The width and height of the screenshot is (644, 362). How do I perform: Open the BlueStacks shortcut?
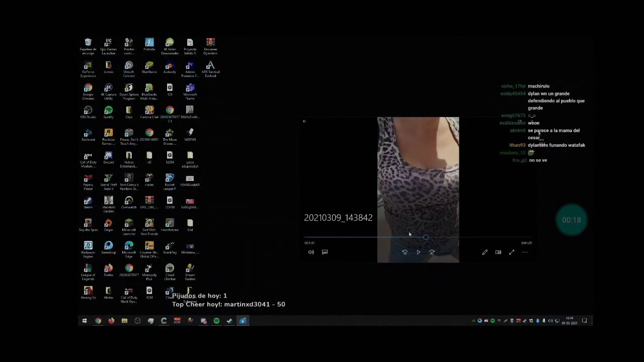click(x=149, y=67)
